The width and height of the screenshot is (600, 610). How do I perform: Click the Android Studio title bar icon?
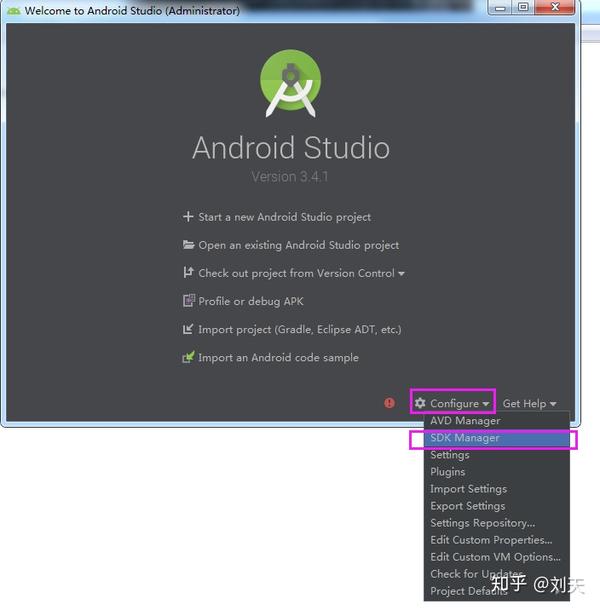(x=13, y=11)
